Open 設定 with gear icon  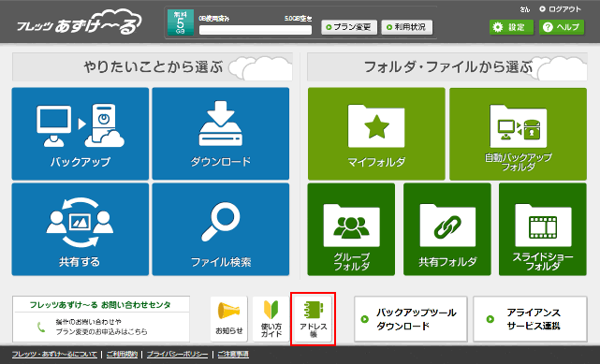tap(511, 27)
